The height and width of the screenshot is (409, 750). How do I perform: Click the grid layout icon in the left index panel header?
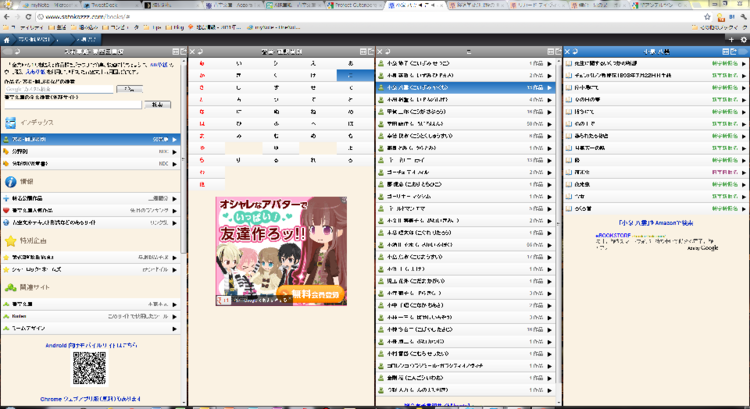coord(175,51)
